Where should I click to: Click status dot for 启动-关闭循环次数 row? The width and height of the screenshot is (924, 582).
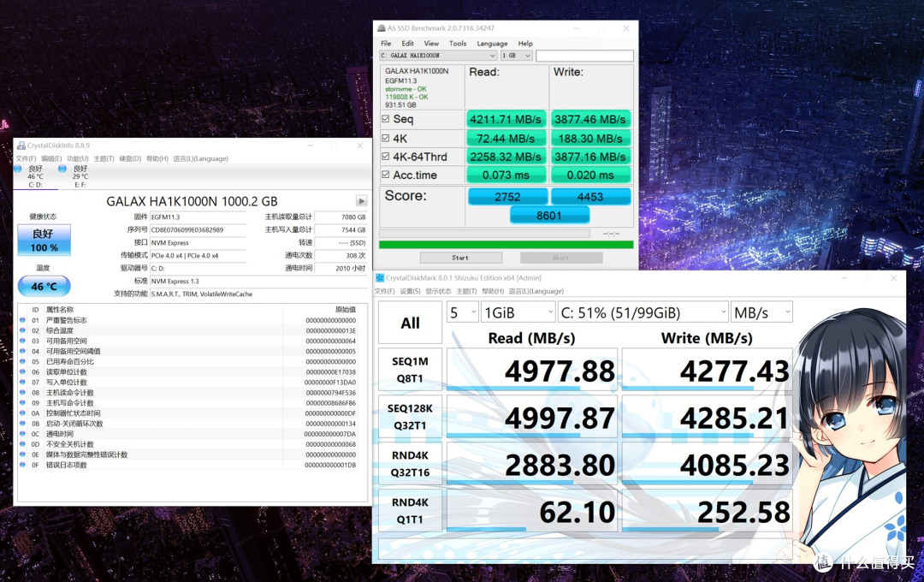pyautogui.click(x=22, y=424)
